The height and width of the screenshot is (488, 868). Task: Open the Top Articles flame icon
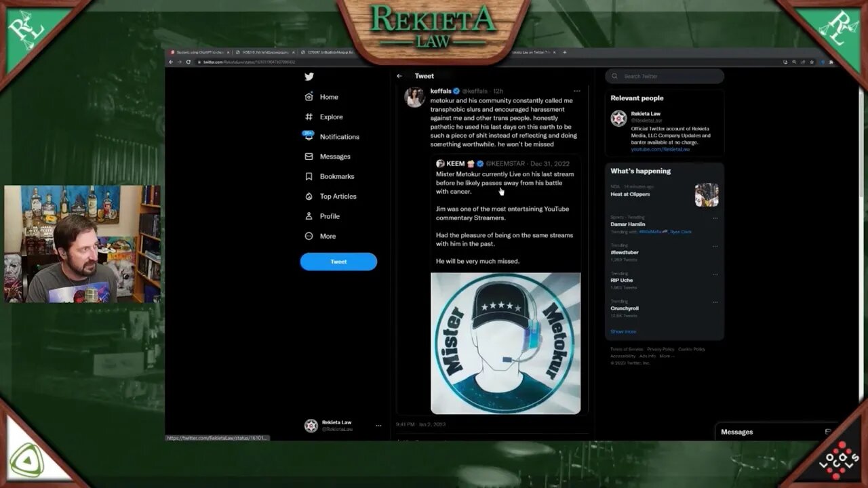click(x=309, y=196)
